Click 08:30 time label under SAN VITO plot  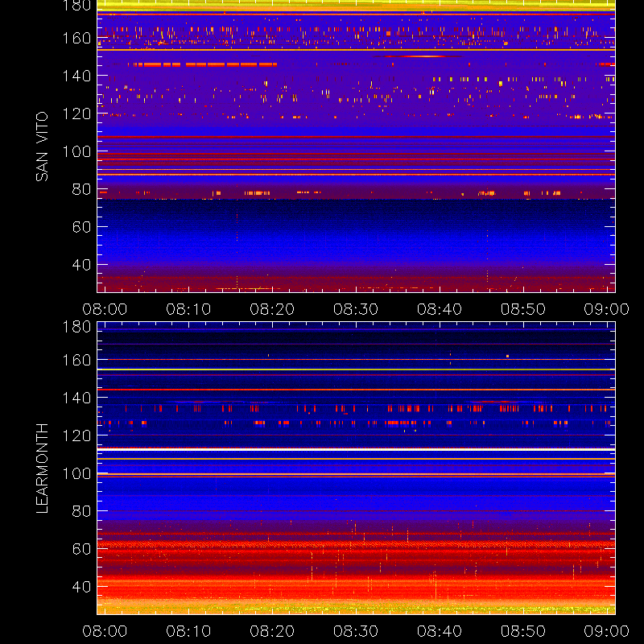tap(356, 309)
